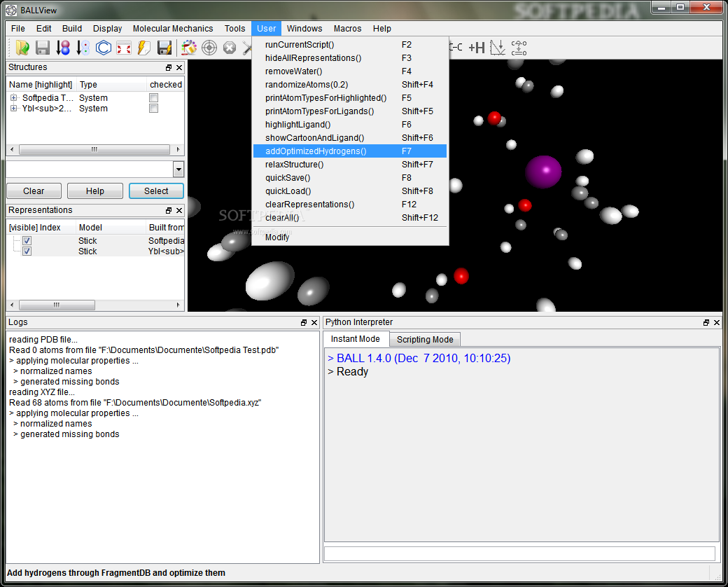Switch to Scripting Mode tab
This screenshot has width=728, height=587.
(425, 340)
